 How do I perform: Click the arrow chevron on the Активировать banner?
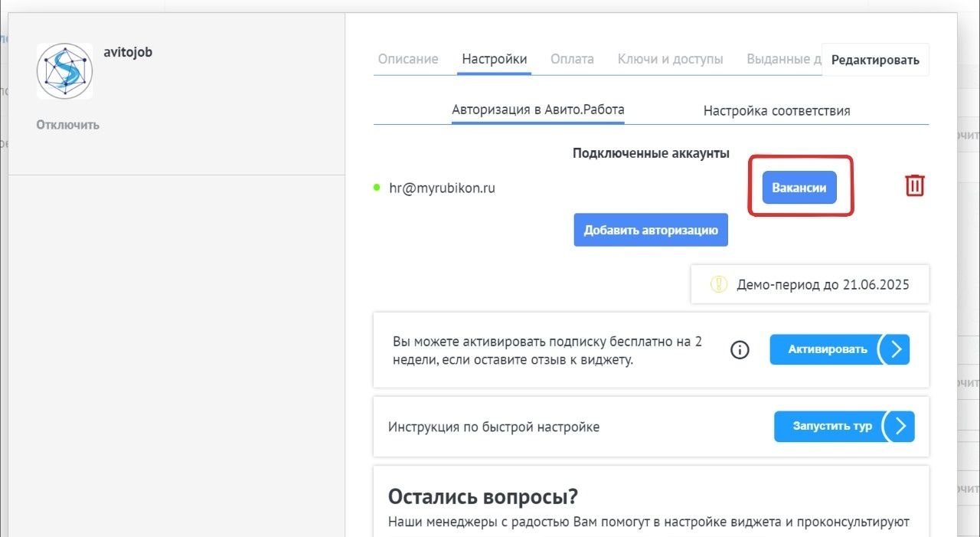click(x=897, y=349)
